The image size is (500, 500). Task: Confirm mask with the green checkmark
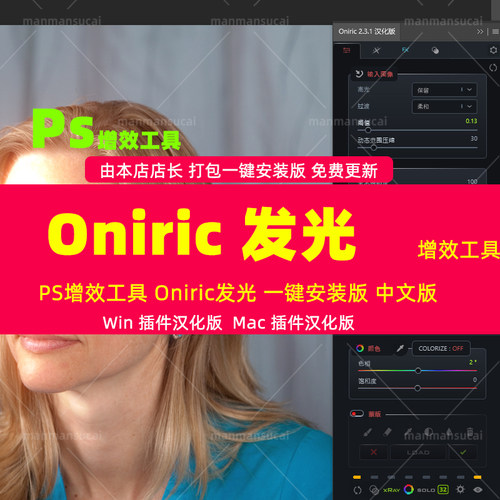point(463,452)
